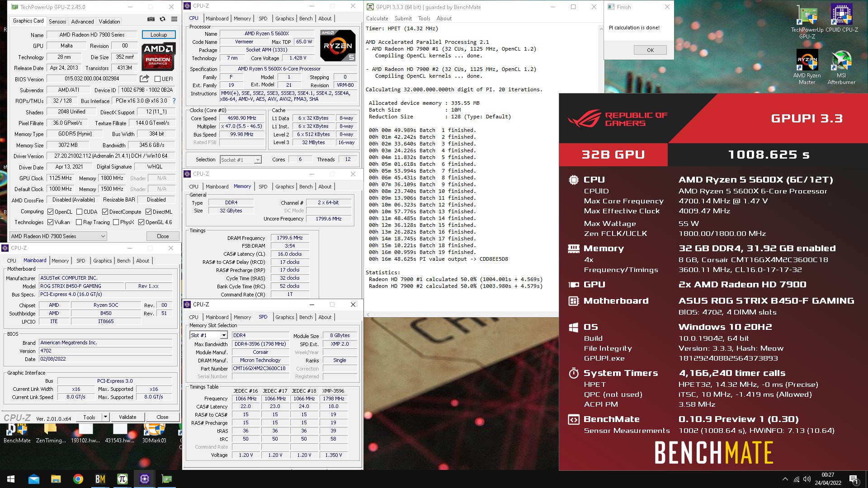Toggle the OpenGL 4.6 checkbox

141,222
